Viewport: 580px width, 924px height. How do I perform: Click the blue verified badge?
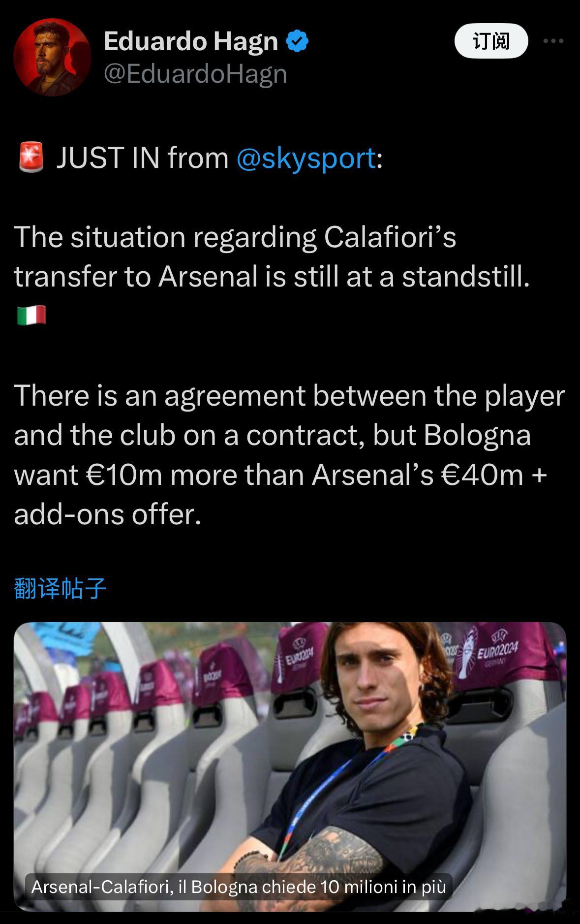pyautogui.click(x=297, y=41)
